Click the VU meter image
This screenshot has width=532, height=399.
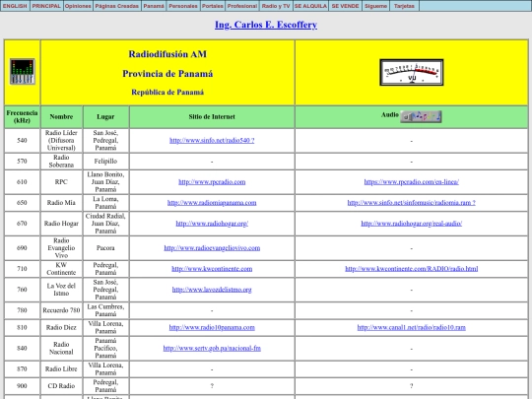[412, 72]
